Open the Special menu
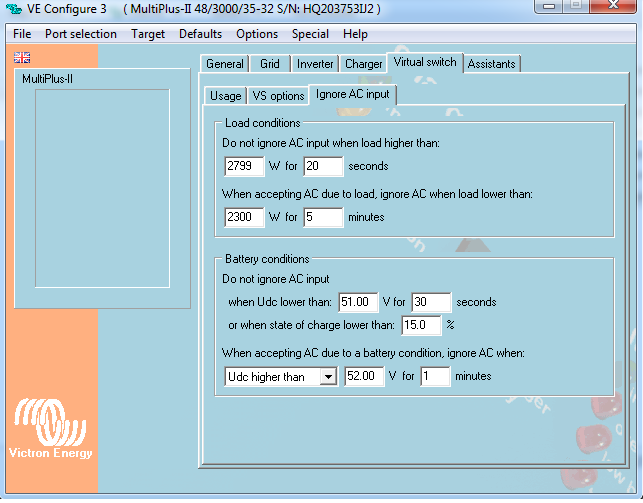The image size is (643, 503). (x=310, y=34)
